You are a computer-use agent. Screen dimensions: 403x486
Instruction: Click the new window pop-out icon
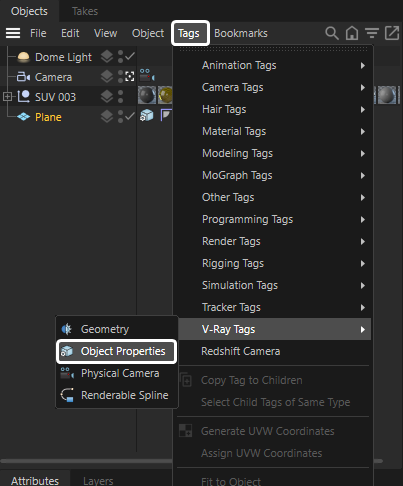(392, 33)
